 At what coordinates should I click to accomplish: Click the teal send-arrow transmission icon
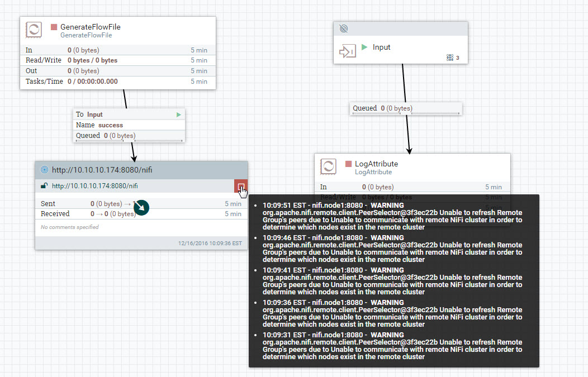[x=141, y=207]
